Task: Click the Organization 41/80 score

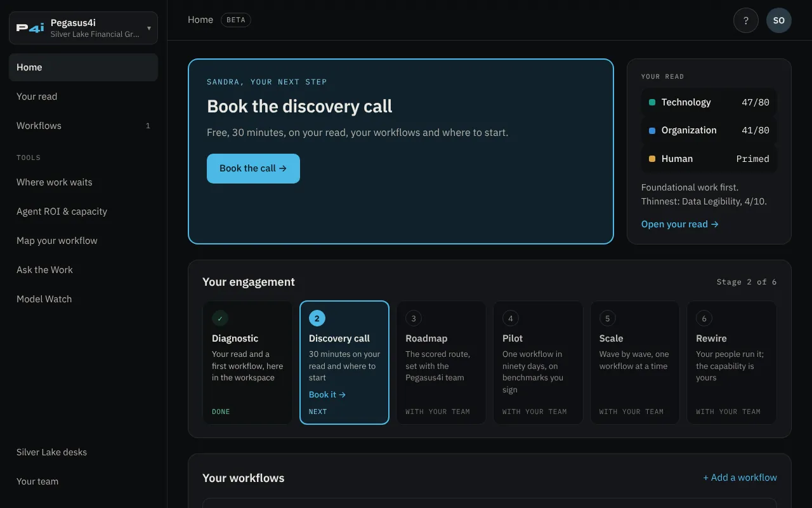Action: tap(755, 130)
